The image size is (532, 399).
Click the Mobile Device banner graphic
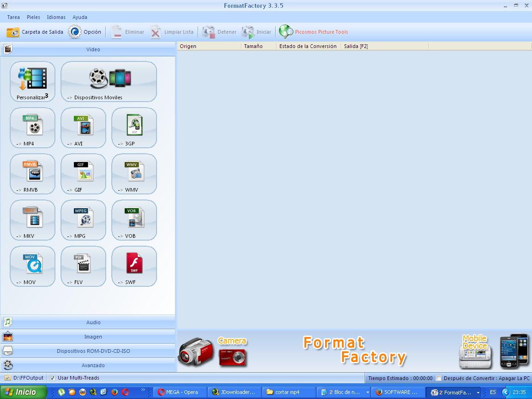pyautogui.click(x=495, y=351)
